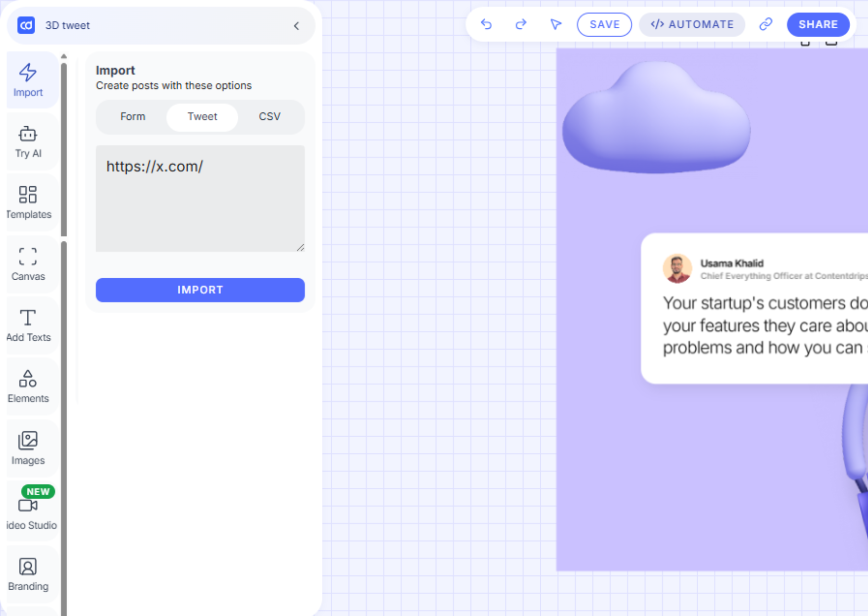Select the Tweet import tab

click(202, 117)
